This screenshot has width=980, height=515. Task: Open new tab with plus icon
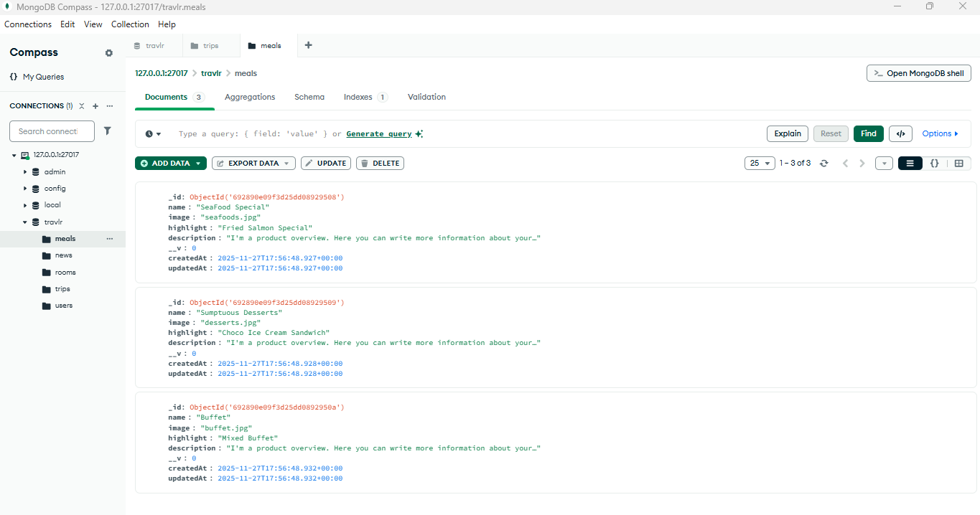click(309, 45)
